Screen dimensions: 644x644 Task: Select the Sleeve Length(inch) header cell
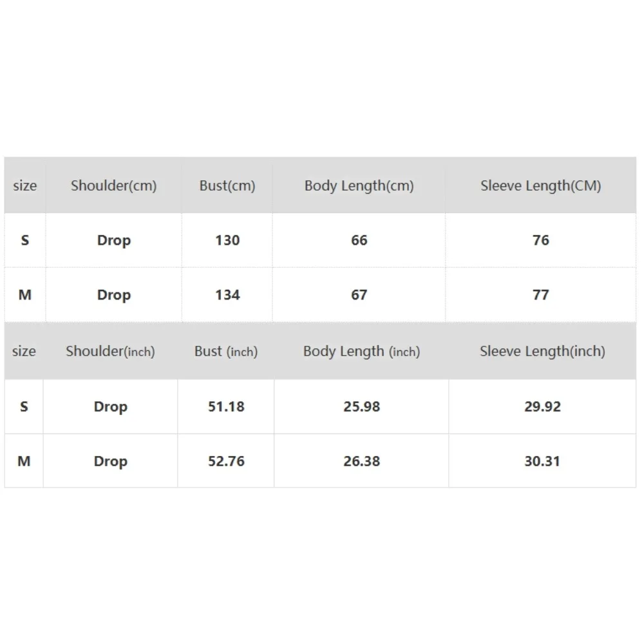(542, 352)
